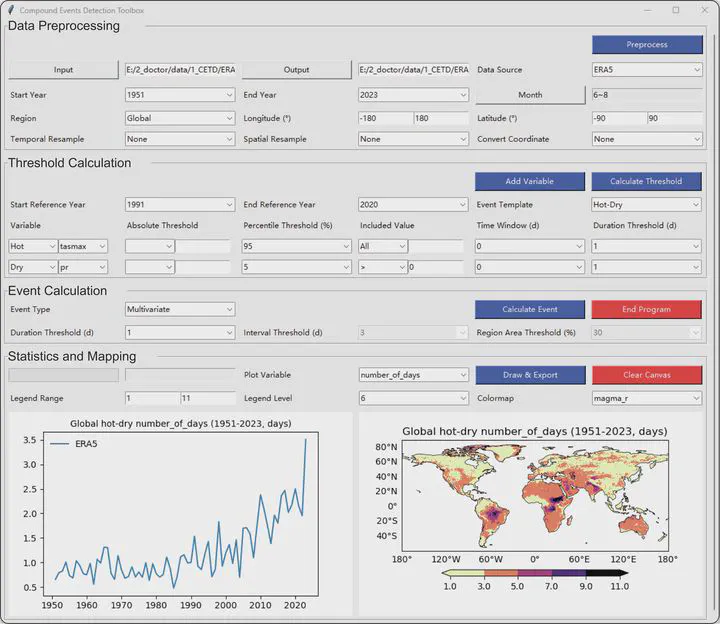
Task: Click the Add Variable button
Action: pos(529,181)
